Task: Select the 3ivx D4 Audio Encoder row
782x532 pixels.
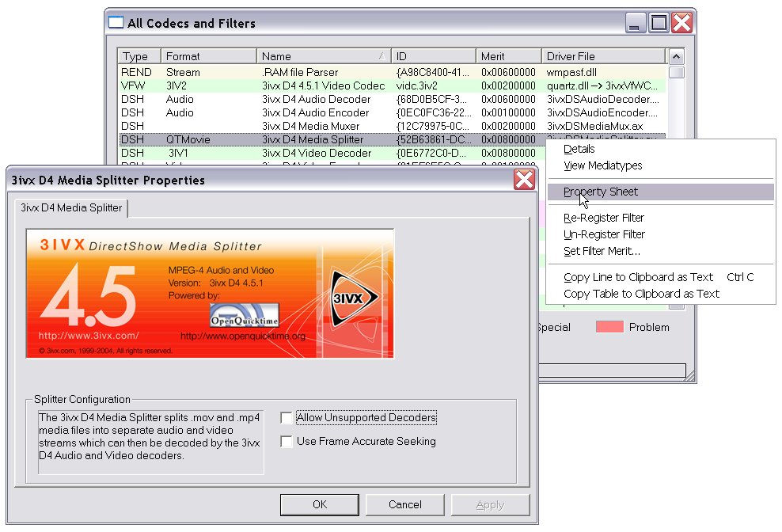Action: [392, 112]
